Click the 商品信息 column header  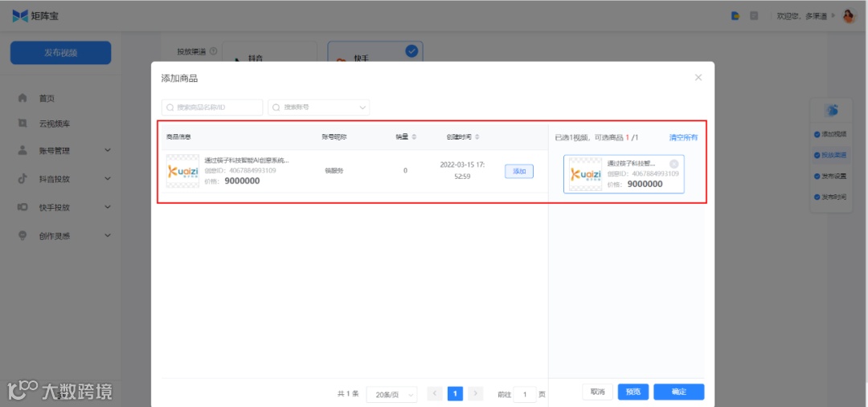pos(178,136)
